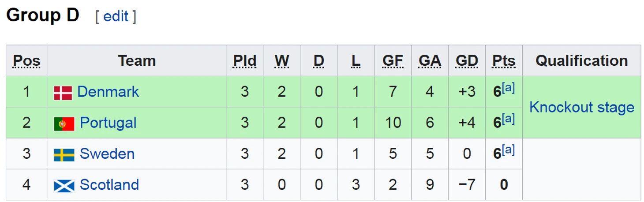The height and width of the screenshot is (202, 644).
Task: Click the Pos column header abbreviation
Action: [26, 61]
